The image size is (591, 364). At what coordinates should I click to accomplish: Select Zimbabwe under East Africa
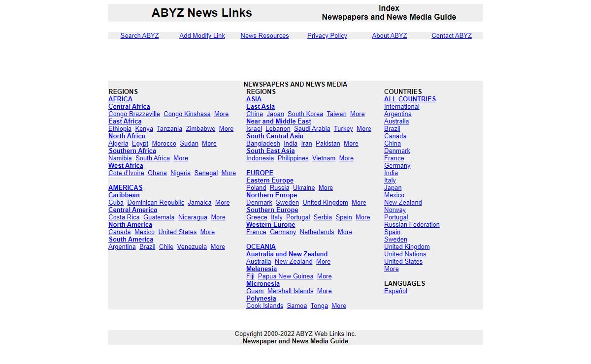(200, 128)
